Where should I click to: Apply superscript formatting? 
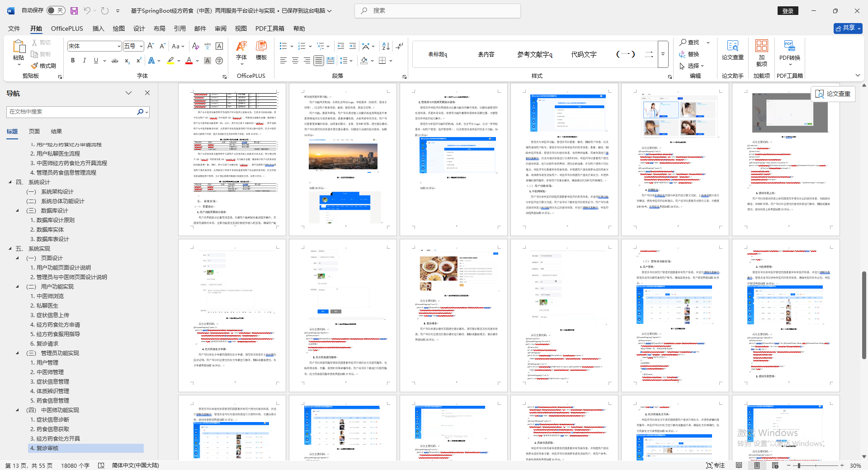(x=139, y=61)
